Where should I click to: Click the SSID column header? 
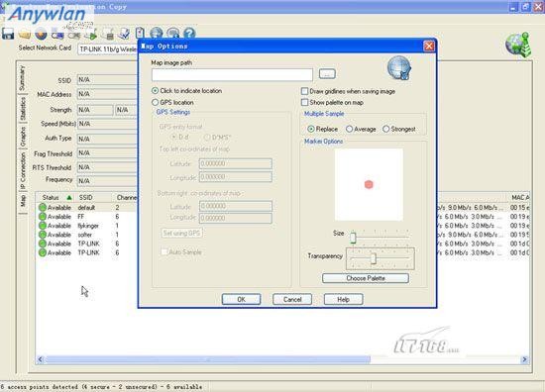[94, 198]
